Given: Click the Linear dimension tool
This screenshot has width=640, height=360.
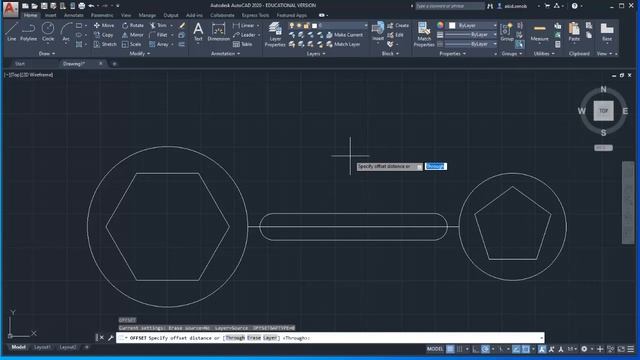Looking at the screenshot, I should coord(244,25).
